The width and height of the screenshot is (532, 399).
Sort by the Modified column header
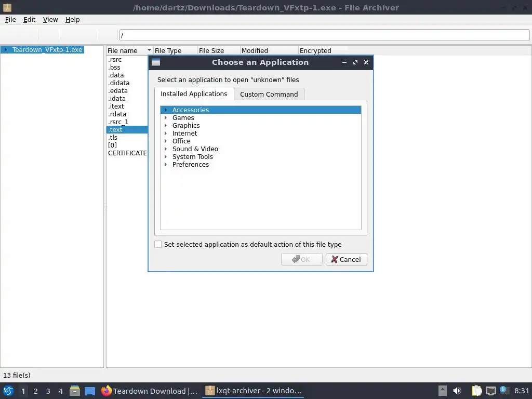(x=269, y=50)
